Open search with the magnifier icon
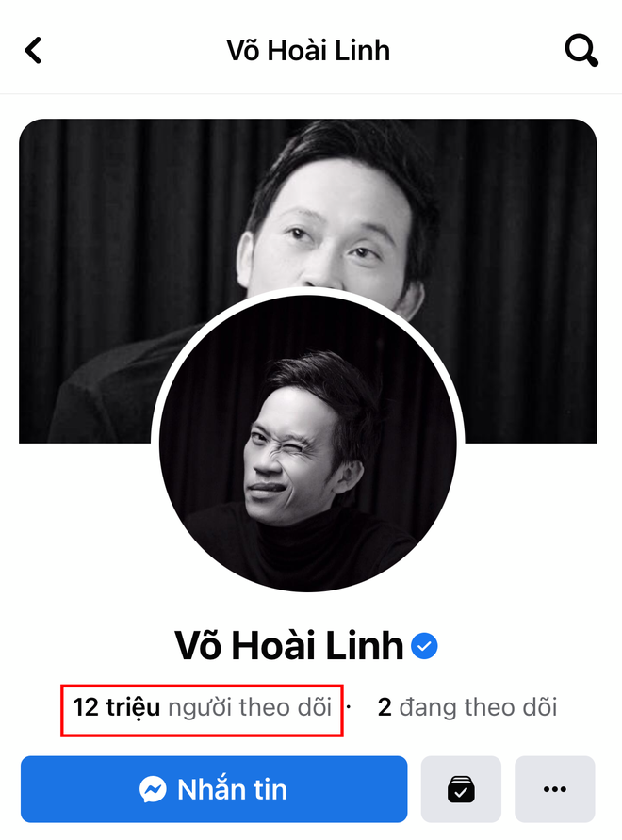Viewport: 622px width, 840px height. pos(581,50)
